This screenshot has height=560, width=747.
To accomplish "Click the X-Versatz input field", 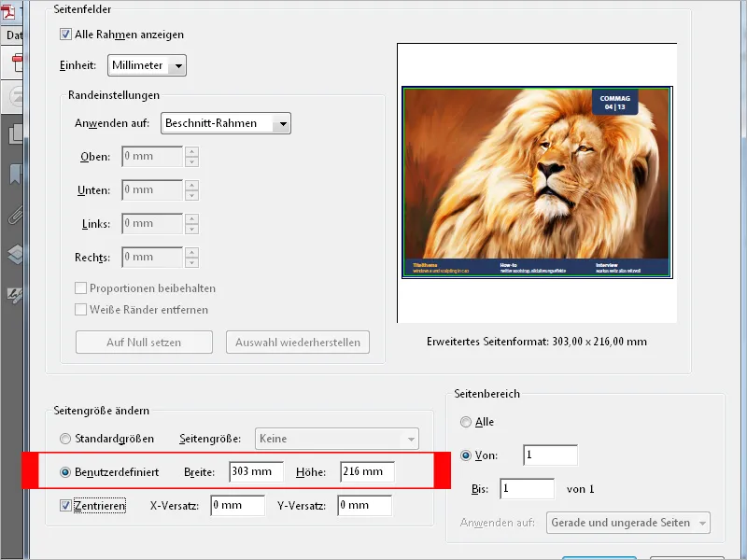I will (x=238, y=505).
